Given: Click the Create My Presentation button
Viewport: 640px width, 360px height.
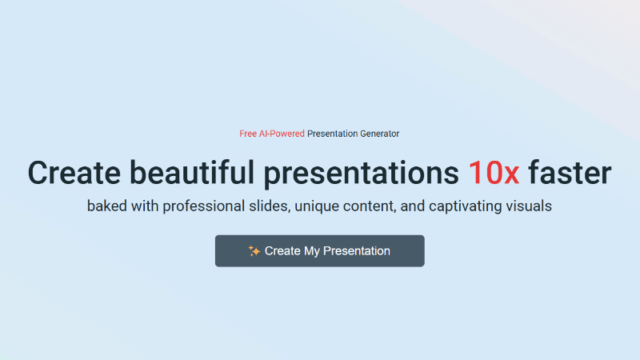Looking at the screenshot, I should click(x=320, y=251).
